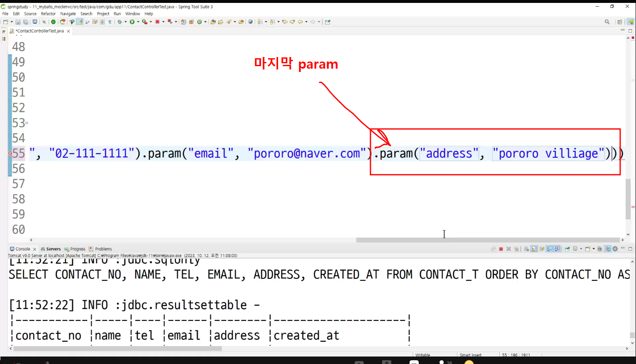Toggle Console Scroll Lock icon
Image resolution: width=636 pixels, height=364 pixels.
(534, 249)
